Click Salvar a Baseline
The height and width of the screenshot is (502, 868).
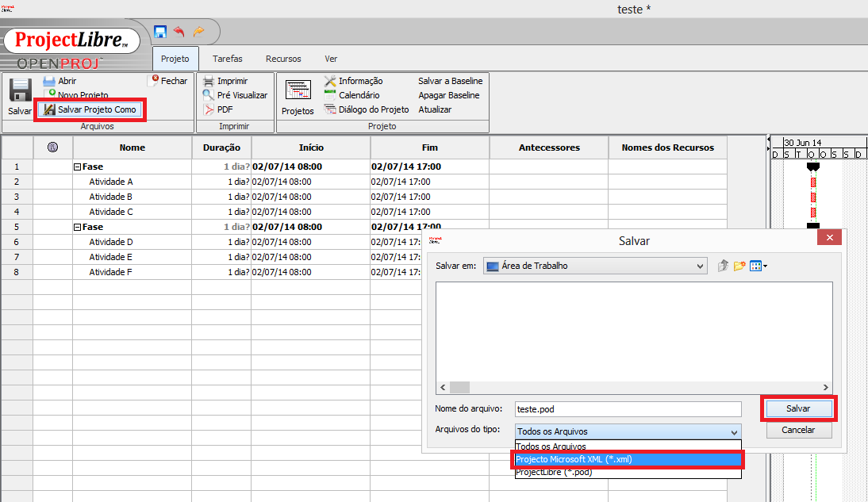click(450, 81)
